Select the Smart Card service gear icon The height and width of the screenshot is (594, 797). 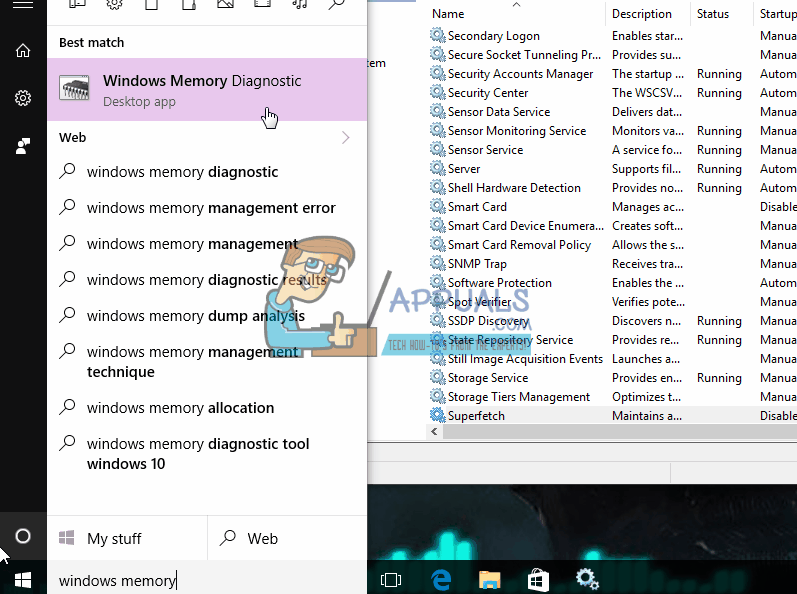tap(437, 206)
